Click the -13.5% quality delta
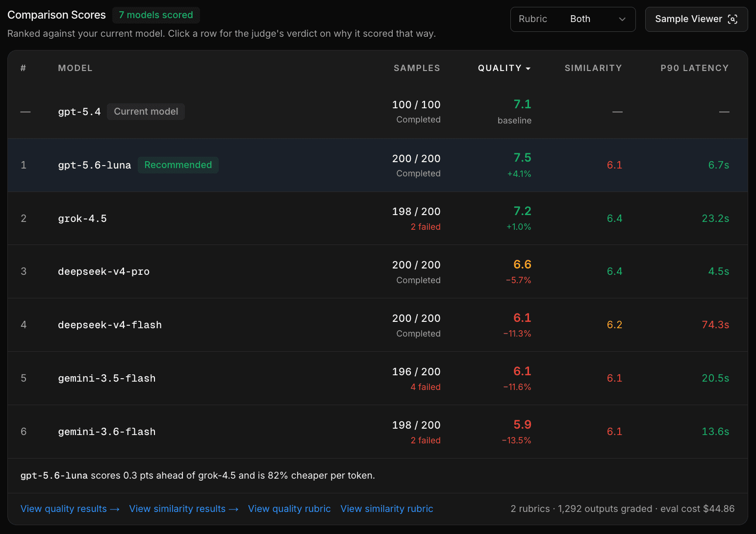 (x=516, y=440)
